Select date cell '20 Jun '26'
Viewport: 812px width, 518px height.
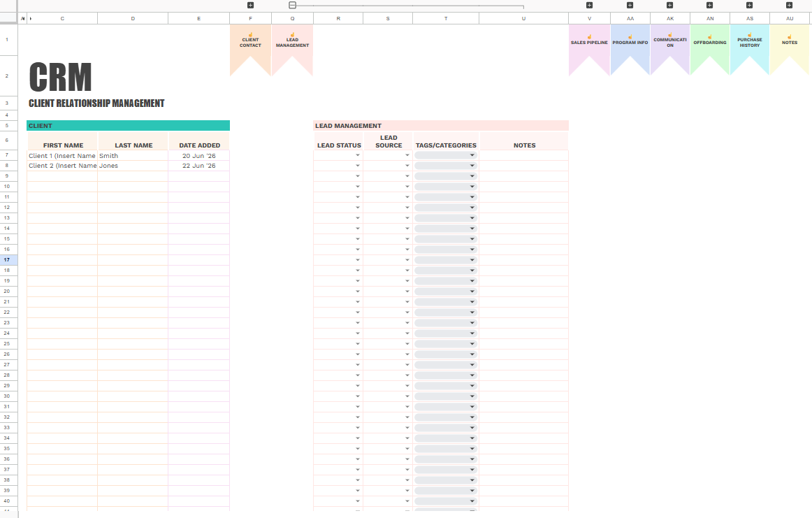(199, 155)
